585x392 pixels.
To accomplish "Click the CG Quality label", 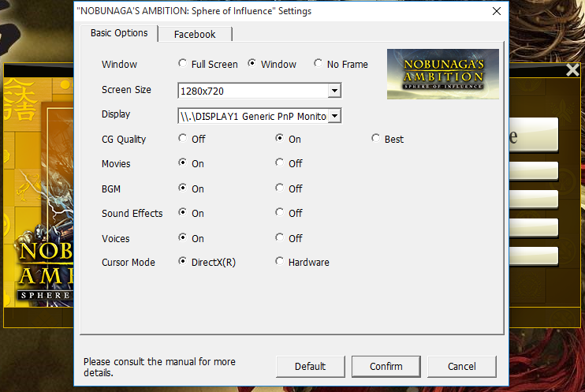I will [x=124, y=140].
